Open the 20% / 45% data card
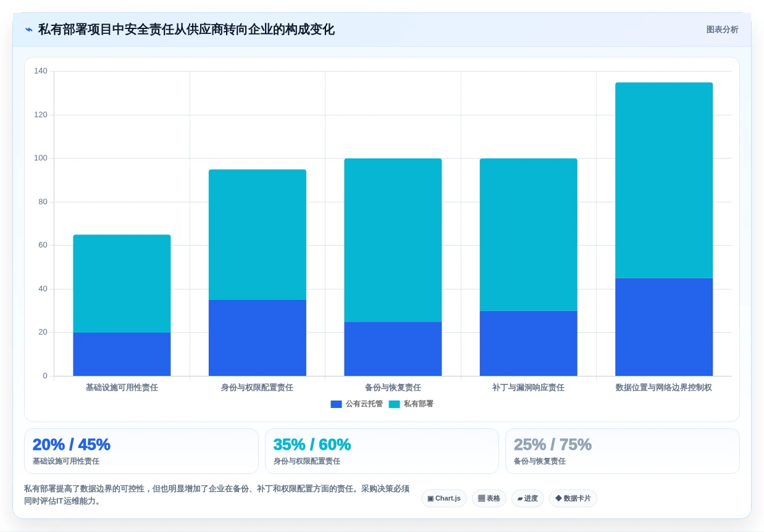Viewport: 764px width, 532px height. click(141, 451)
